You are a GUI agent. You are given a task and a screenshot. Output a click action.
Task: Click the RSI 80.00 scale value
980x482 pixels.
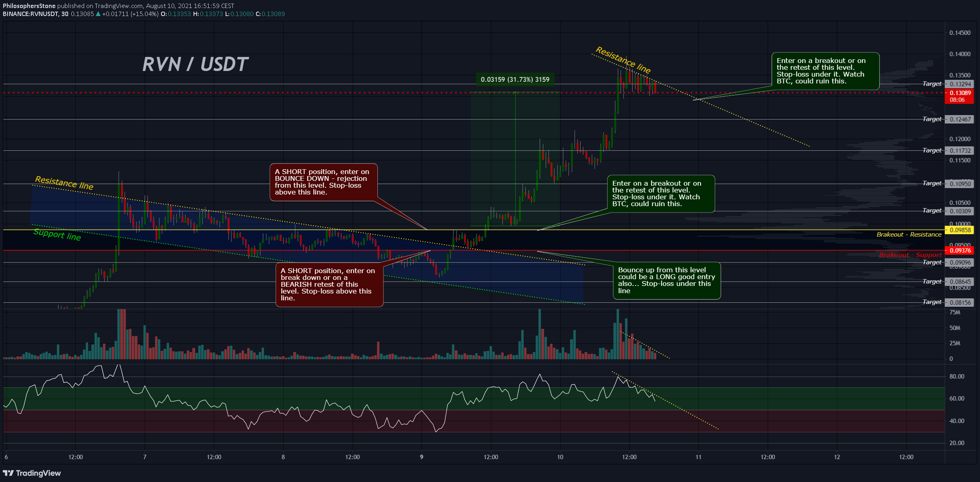[x=957, y=377]
